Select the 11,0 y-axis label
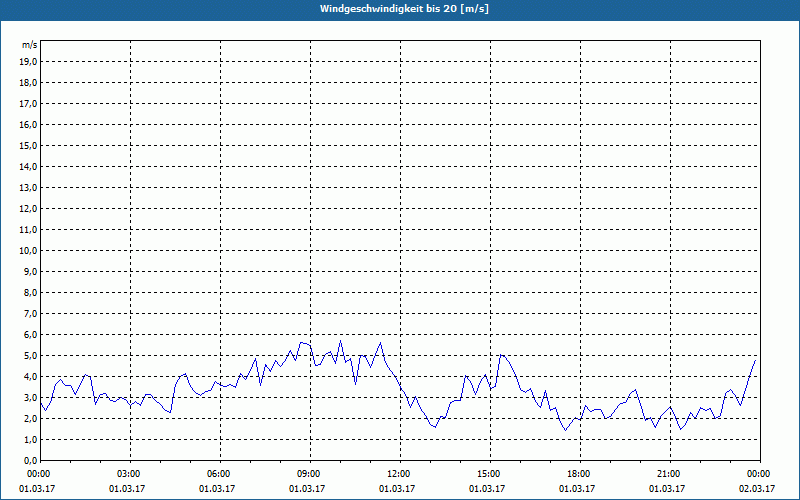 28,230
